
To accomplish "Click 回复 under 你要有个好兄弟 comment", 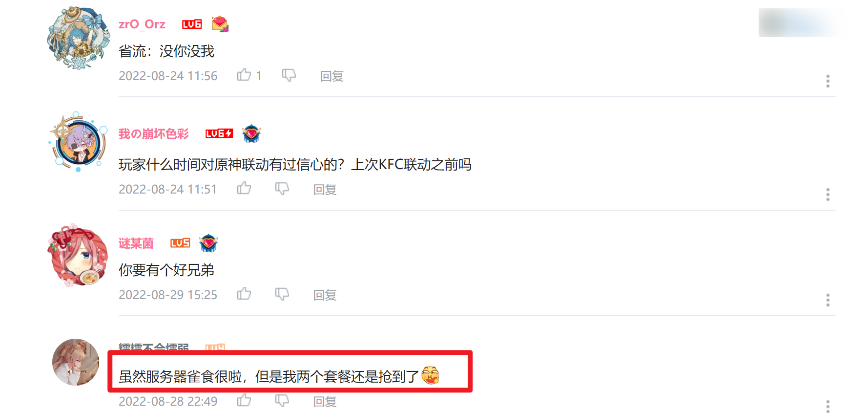I will 325,295.
